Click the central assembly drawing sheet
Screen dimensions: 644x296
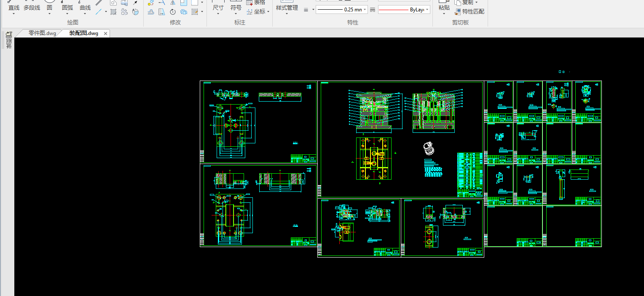click(400, 139)
